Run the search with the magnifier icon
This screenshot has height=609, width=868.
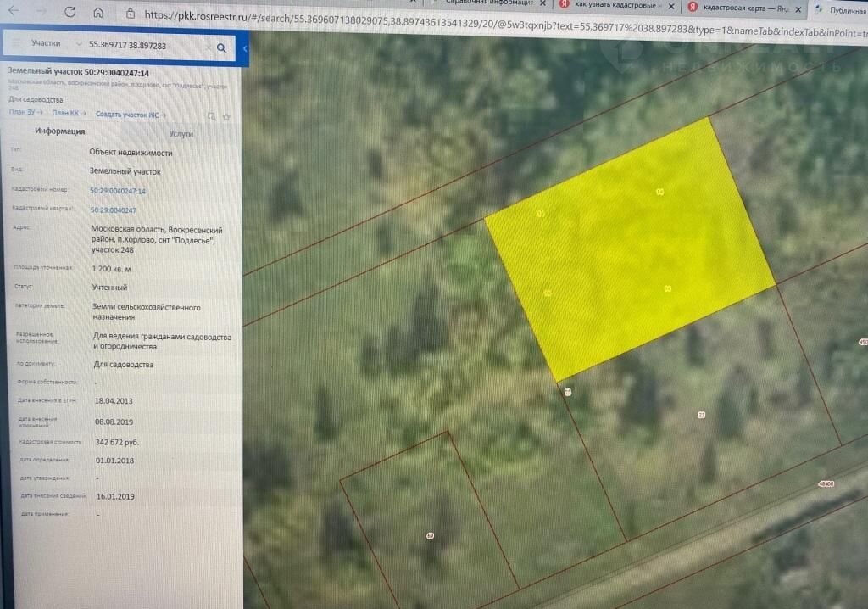point(221,48)
